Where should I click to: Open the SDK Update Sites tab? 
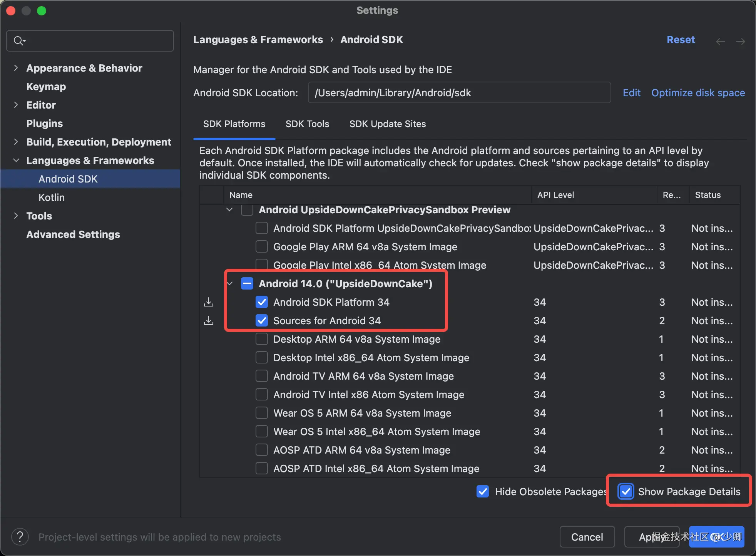pos(387,124)
